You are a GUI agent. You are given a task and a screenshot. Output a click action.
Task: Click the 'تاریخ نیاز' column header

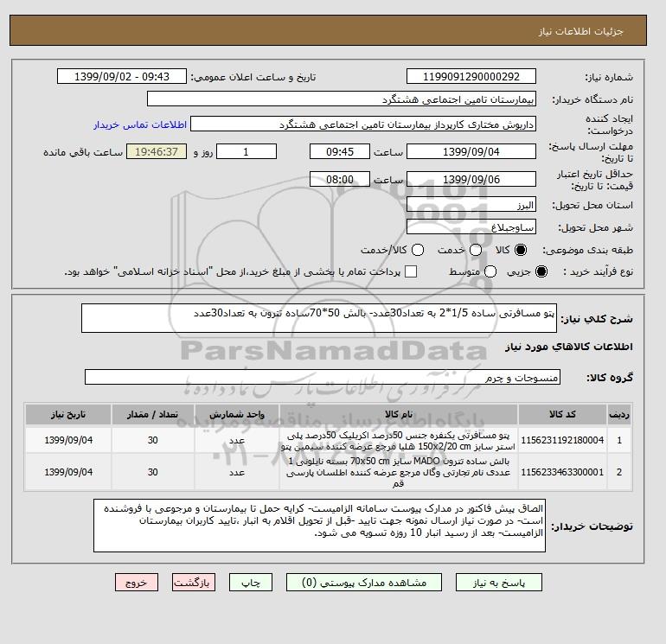(x=68, y=414)
